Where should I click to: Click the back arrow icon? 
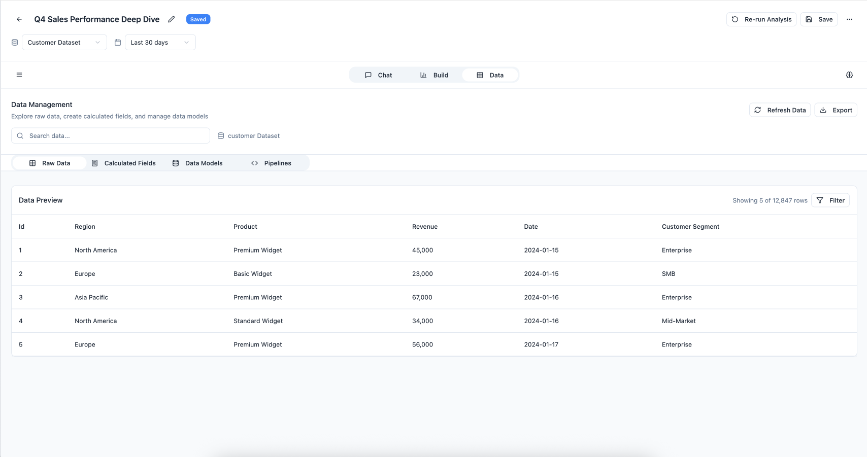pos(19,19)
